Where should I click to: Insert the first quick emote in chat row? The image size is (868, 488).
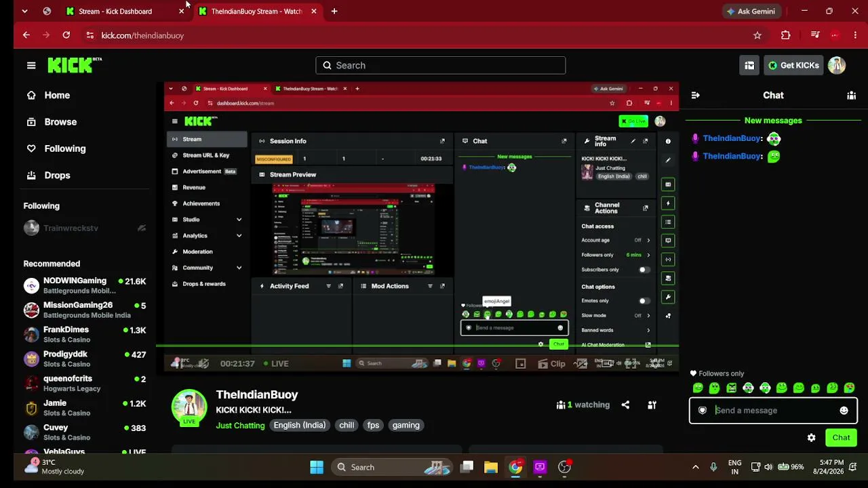[x=698, y=388]
